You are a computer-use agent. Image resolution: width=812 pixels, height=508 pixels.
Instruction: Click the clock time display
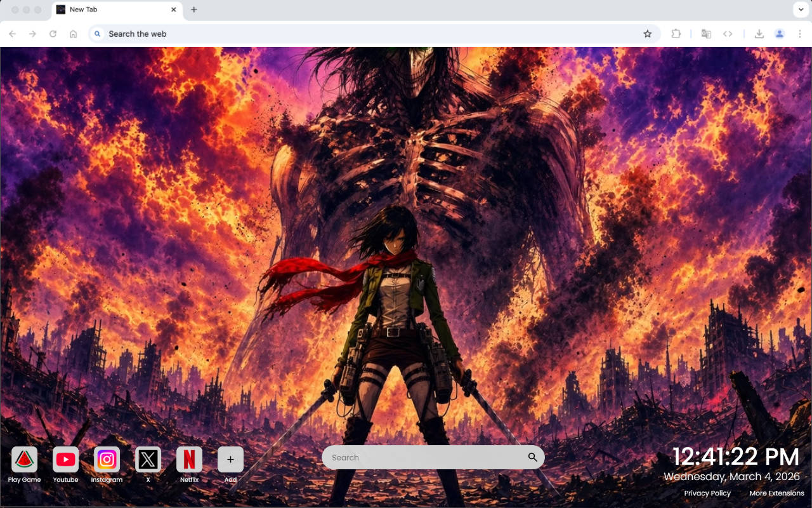[736, 457]
